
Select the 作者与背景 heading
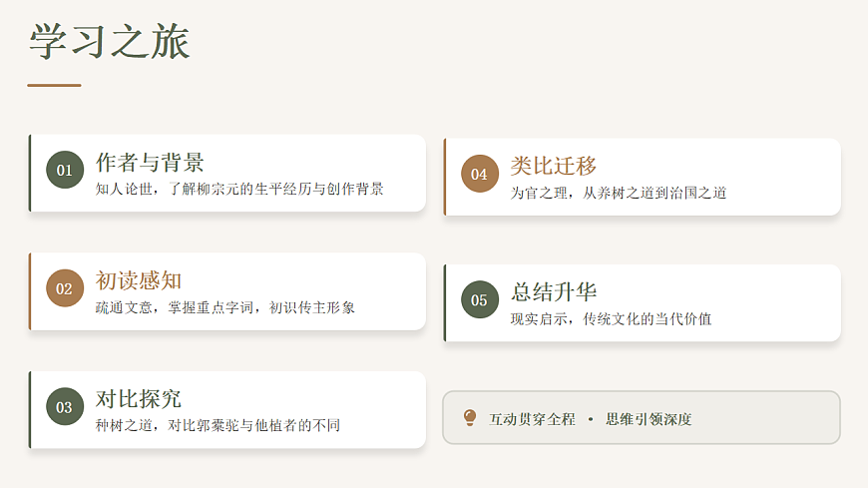[150, 163]
